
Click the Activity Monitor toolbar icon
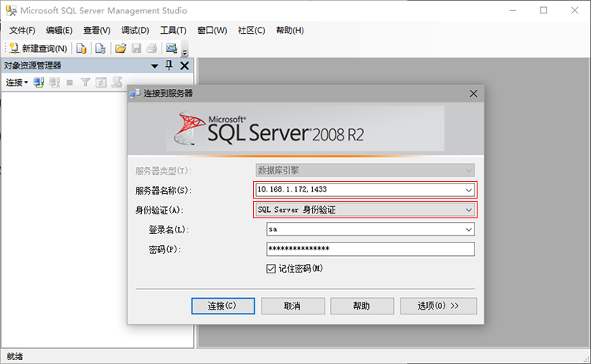(x=171, y=48)
